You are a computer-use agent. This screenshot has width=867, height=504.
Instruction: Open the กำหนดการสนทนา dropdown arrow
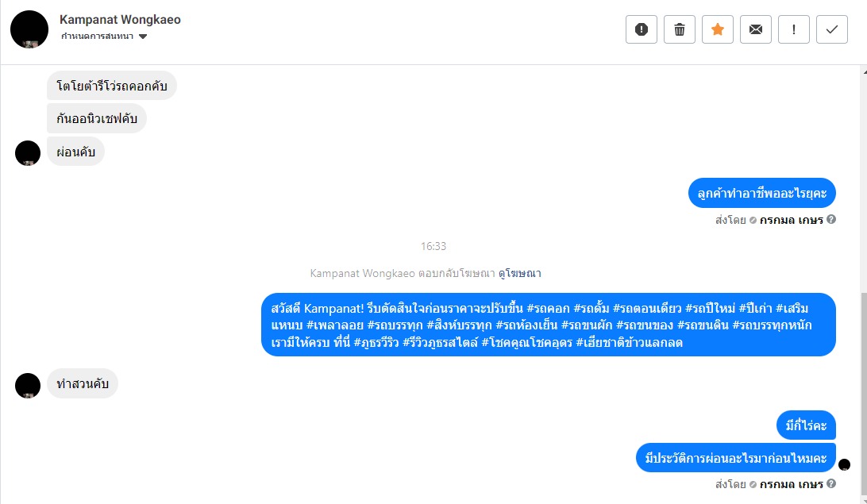point(143,37)
